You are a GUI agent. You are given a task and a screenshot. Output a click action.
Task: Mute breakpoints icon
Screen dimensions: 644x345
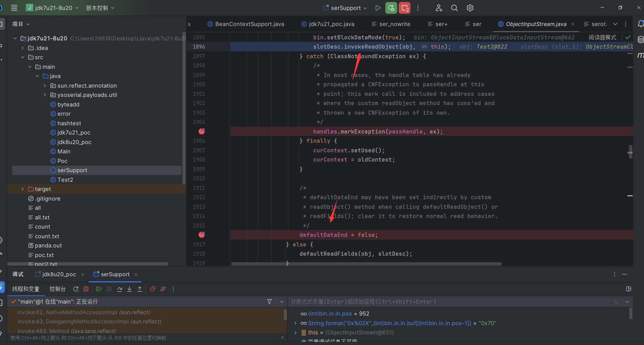pos(163,289)
